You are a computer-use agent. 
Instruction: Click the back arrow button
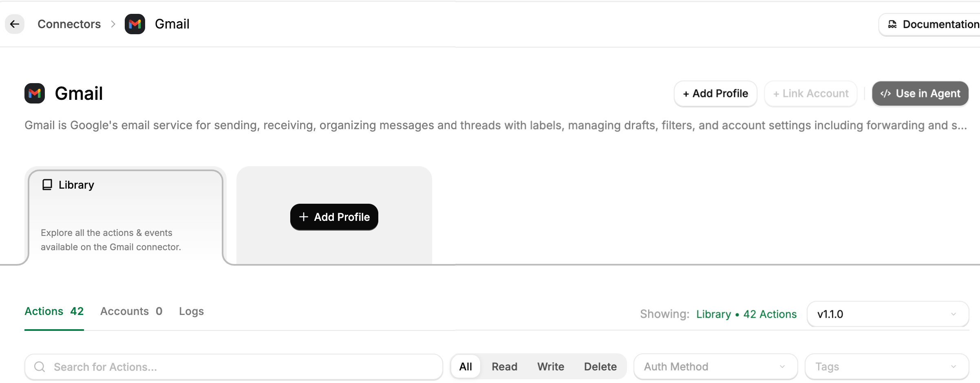(x=15, y=24)
